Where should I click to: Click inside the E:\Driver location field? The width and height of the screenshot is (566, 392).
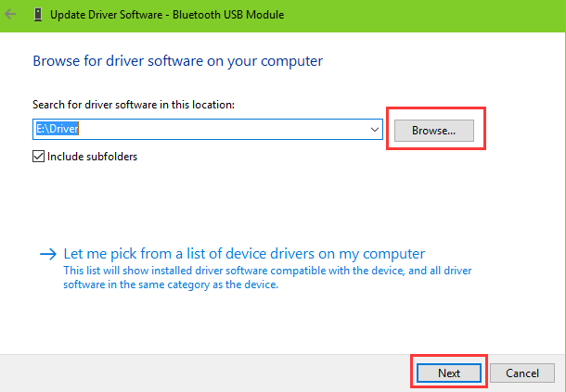click(x=208, y=129)
